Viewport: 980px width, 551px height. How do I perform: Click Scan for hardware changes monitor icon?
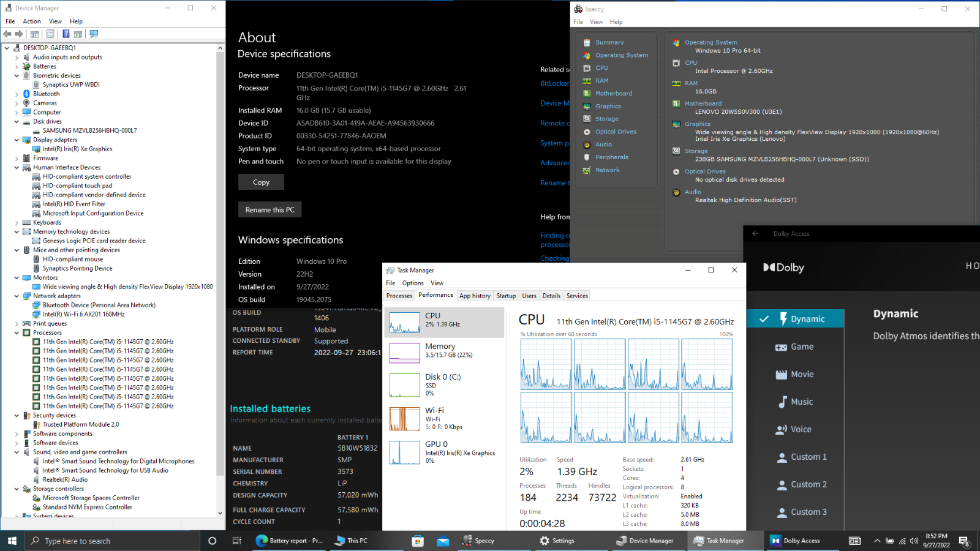click(x=94, y=34)
